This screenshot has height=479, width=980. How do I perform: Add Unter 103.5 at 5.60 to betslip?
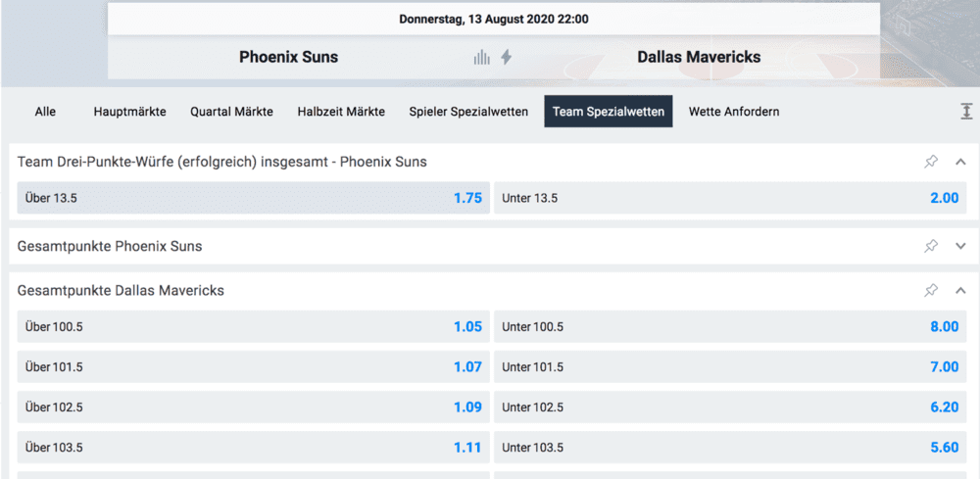(730, 447)
